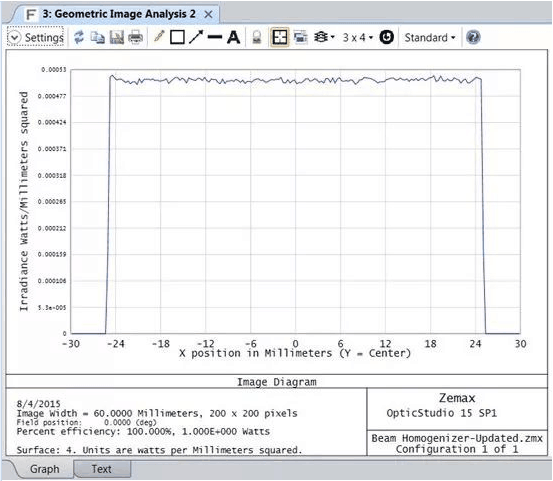Open the 3 x 4 grid dropdown

point(358,37)
